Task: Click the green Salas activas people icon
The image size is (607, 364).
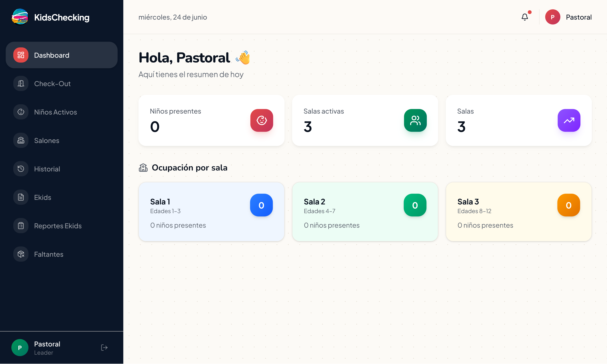Action: (415, 120)
